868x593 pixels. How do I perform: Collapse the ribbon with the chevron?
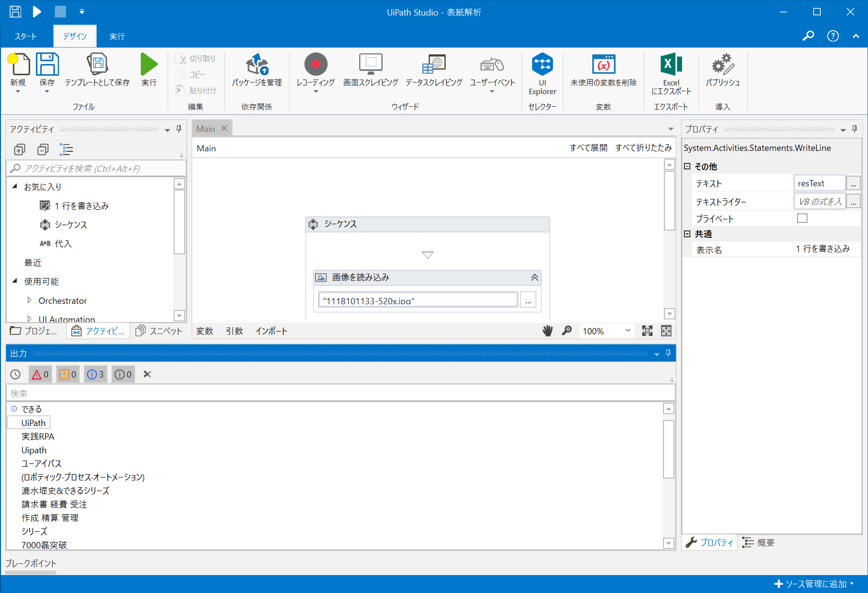pyautogui.click(x=855, y=36)
